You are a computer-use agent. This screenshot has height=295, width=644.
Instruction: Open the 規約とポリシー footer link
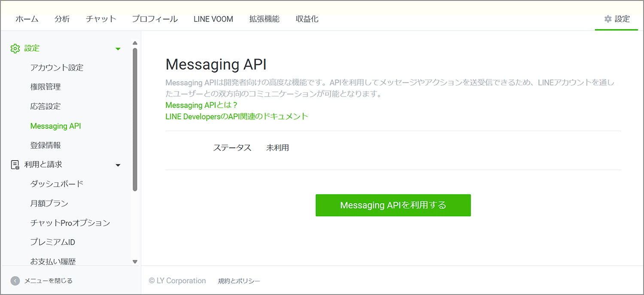(x=239, y=281)
